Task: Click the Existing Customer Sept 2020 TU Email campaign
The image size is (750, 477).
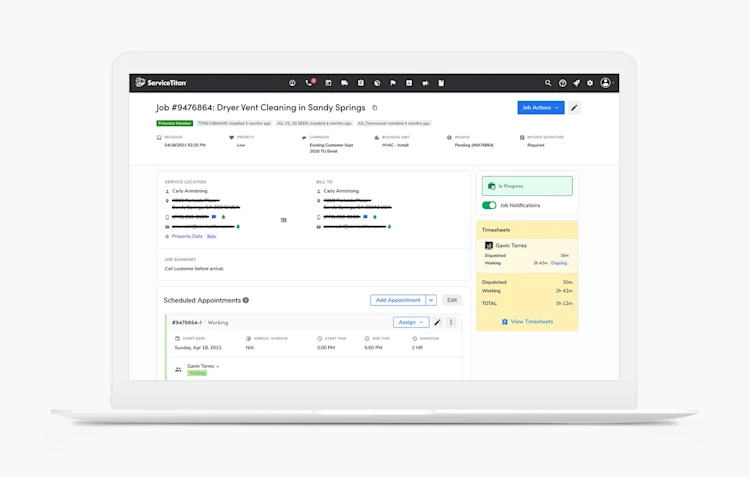Action: [x=331, y=148]
